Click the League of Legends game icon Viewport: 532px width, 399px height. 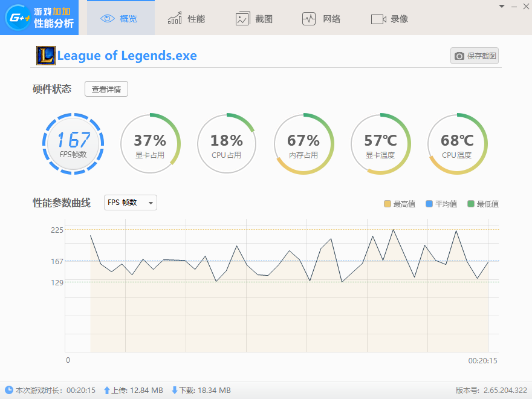tap(46, 56)
